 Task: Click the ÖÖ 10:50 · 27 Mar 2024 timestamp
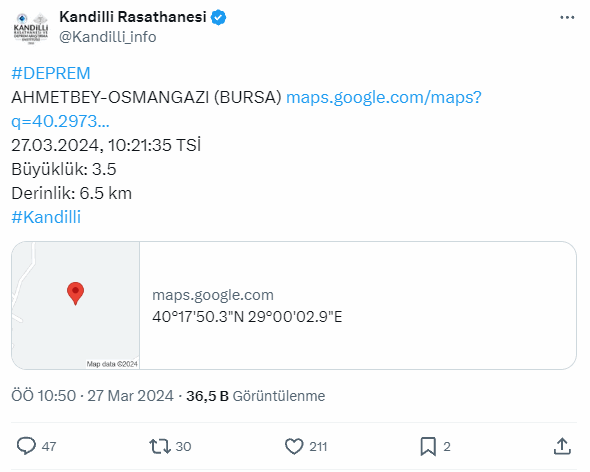[x=93, y=396]
